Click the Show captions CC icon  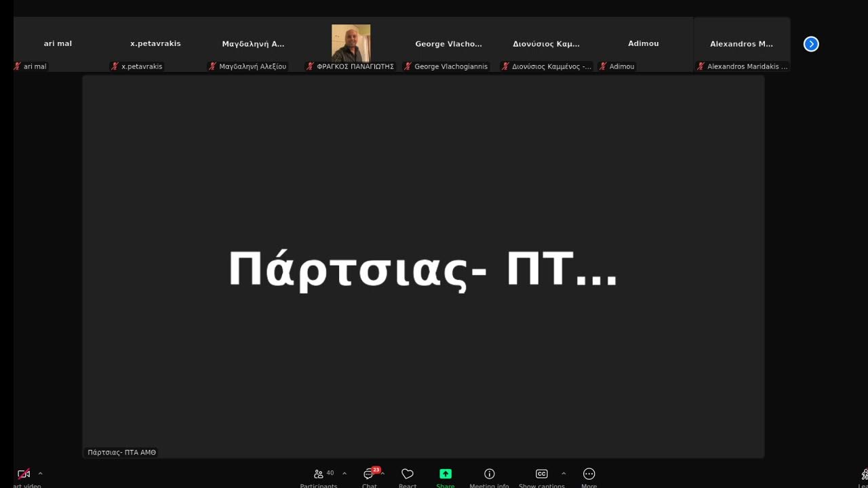(x=541, y=474)
